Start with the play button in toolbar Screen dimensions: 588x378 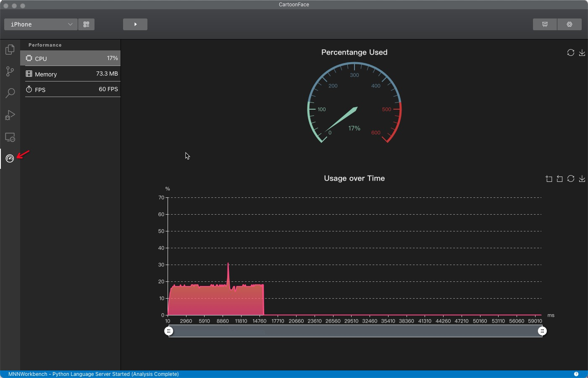click(135, 24)
